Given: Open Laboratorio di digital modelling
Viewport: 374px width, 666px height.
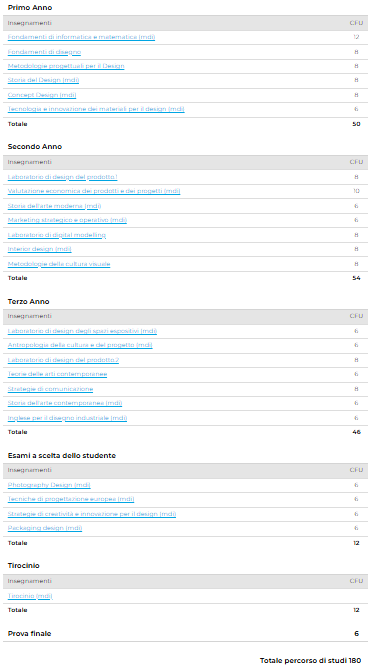Looking at the screenshot, I should pos(56,235).
